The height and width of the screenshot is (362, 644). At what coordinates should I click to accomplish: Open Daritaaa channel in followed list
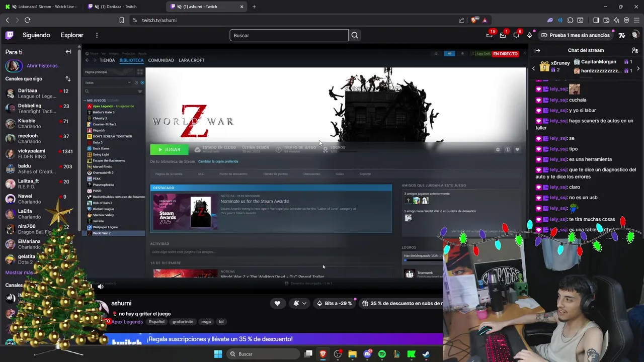[x=38, y=94]
